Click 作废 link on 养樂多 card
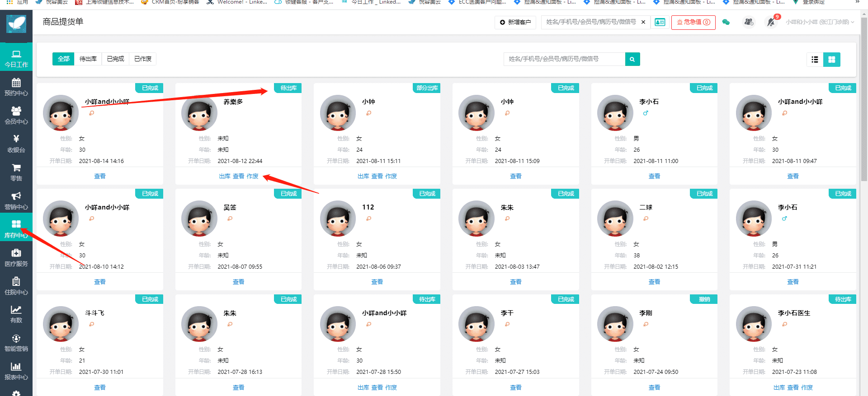The image size is (868, 396). (253, 176)
